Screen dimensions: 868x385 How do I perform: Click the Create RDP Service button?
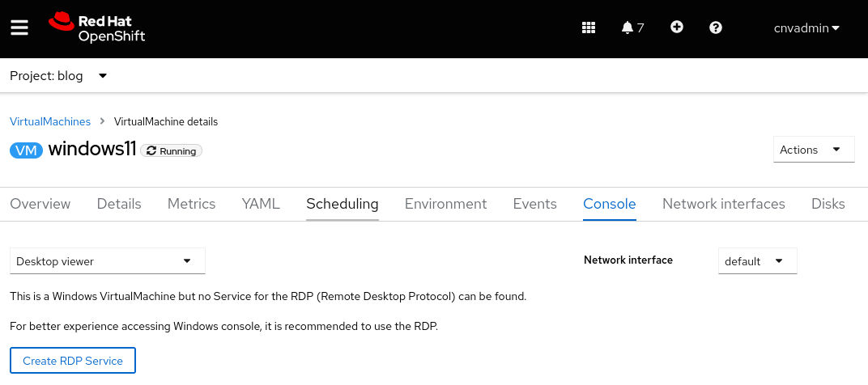73,361
